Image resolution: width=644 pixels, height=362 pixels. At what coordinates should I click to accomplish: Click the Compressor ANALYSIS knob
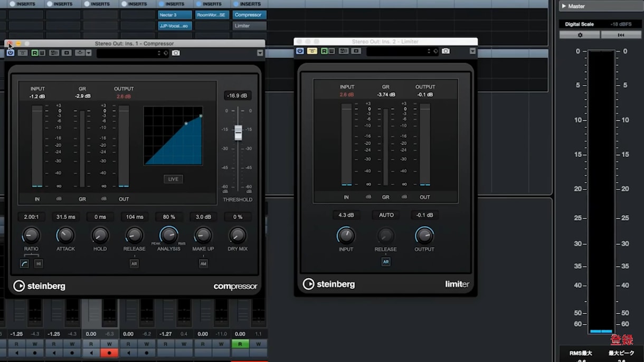point(169,235)
